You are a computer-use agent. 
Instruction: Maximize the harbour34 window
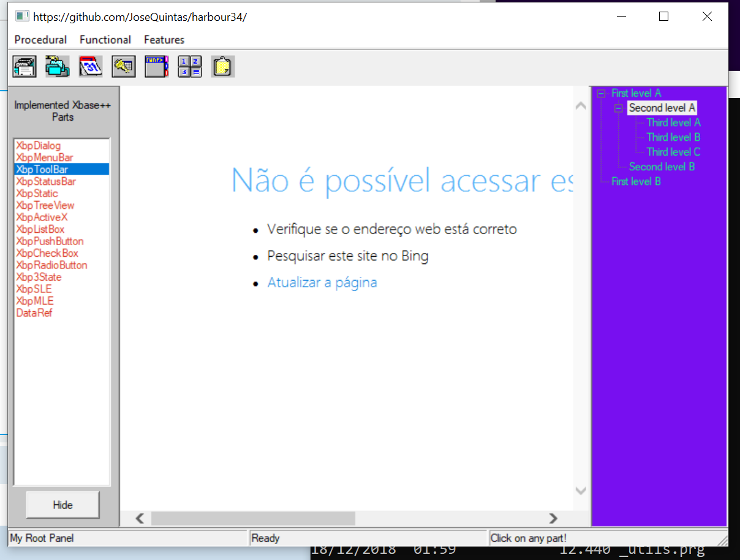tap(663, 17)
